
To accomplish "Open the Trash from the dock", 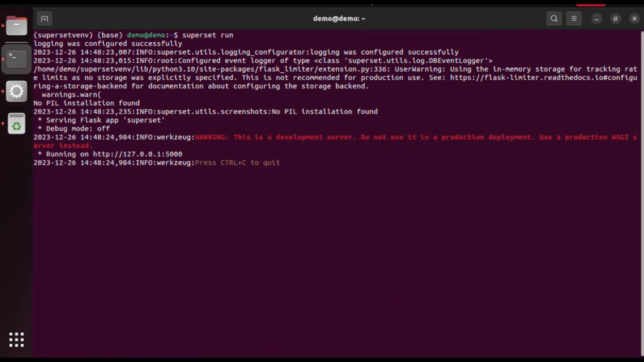I will pyautogui.click(x=16, y=124).
